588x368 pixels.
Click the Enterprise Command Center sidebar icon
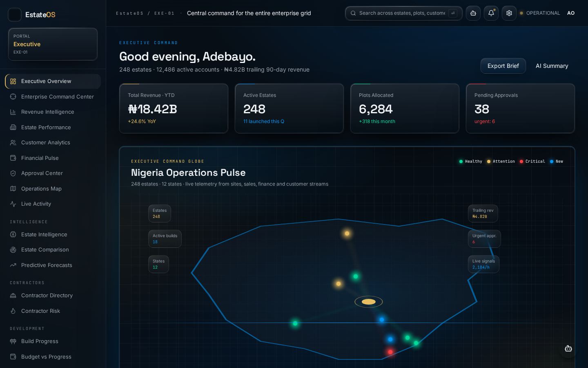tap(13, 96)
